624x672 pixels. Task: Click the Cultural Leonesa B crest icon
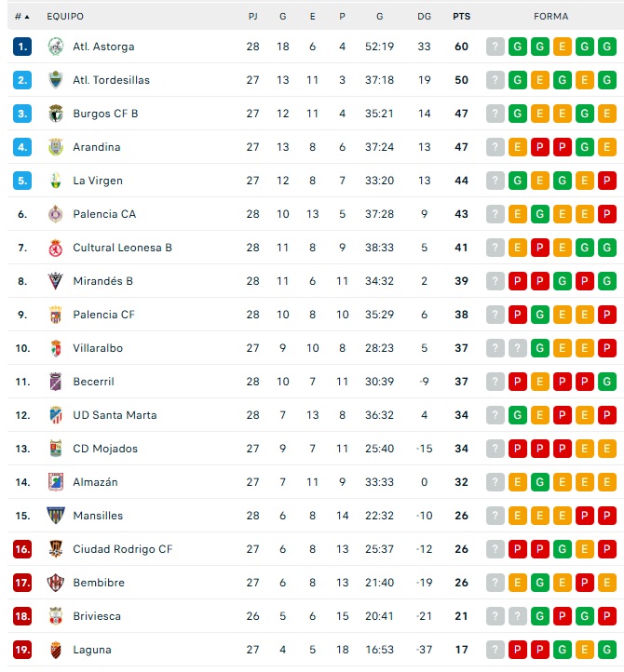55,248
